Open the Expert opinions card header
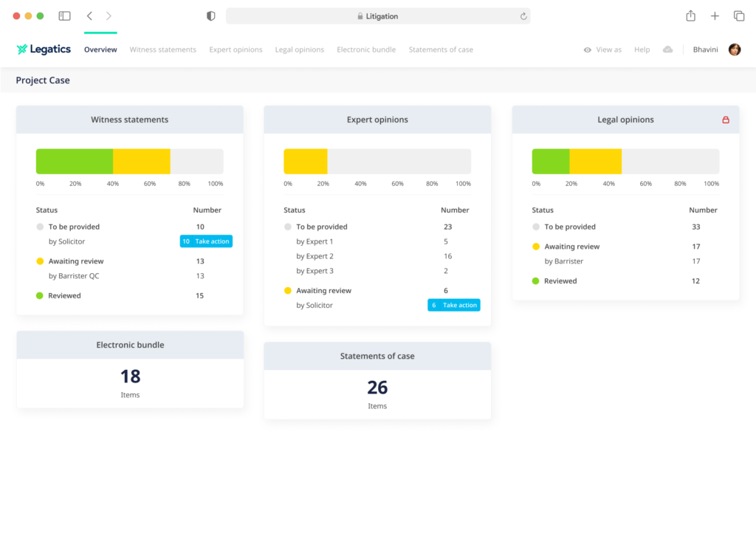The image size is (756, 550). pyautogui.click(x=377, y=120)
